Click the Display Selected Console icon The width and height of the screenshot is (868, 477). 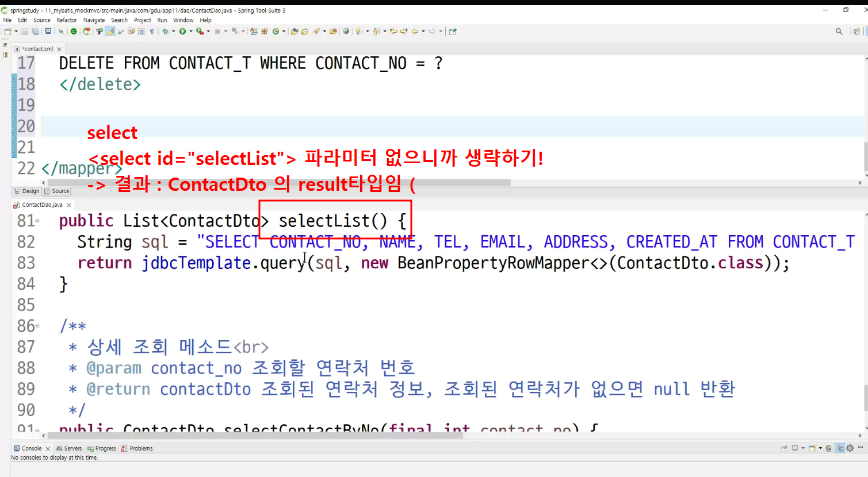[x=795, y=448]
